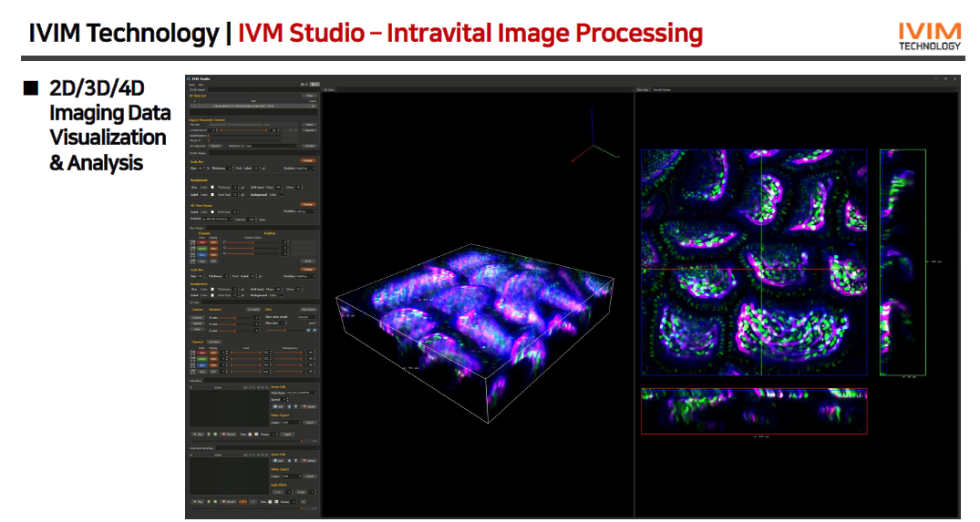Click the red Delete button in Scene Edit

pyautogui.click(x=308, y=406)
